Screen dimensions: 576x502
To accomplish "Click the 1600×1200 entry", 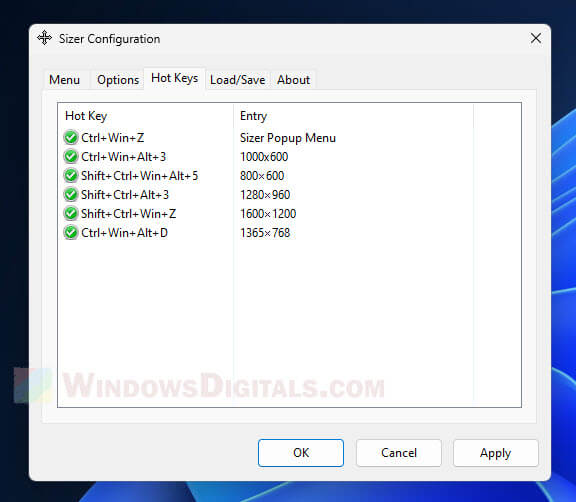I will click(268, 214).
